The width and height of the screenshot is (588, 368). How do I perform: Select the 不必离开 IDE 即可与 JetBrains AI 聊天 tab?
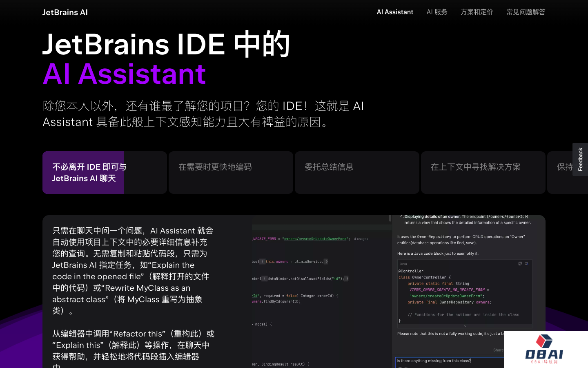pos(105,173)
